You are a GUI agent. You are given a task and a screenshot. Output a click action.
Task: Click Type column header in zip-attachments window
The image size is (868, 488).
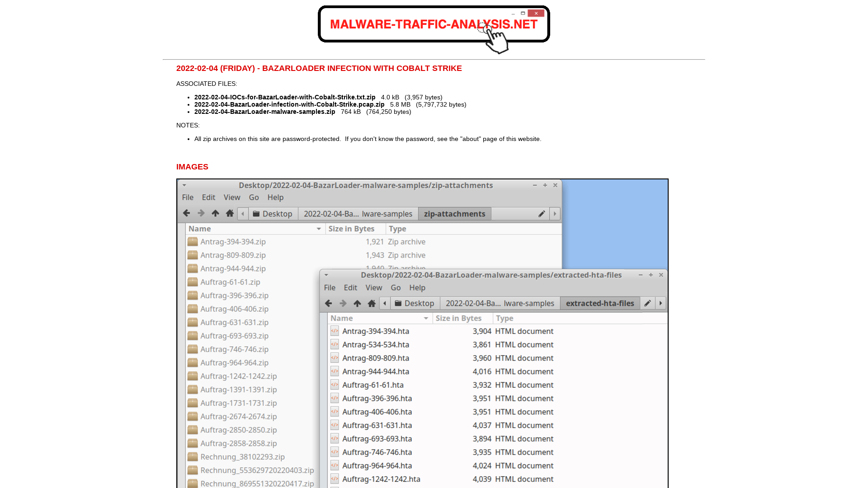[473, 229]
